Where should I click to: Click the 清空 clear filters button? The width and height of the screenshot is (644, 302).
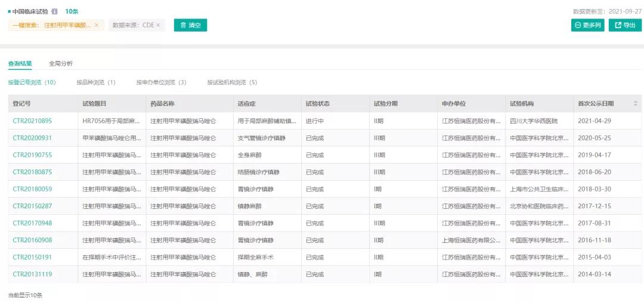tap(190, 25)
